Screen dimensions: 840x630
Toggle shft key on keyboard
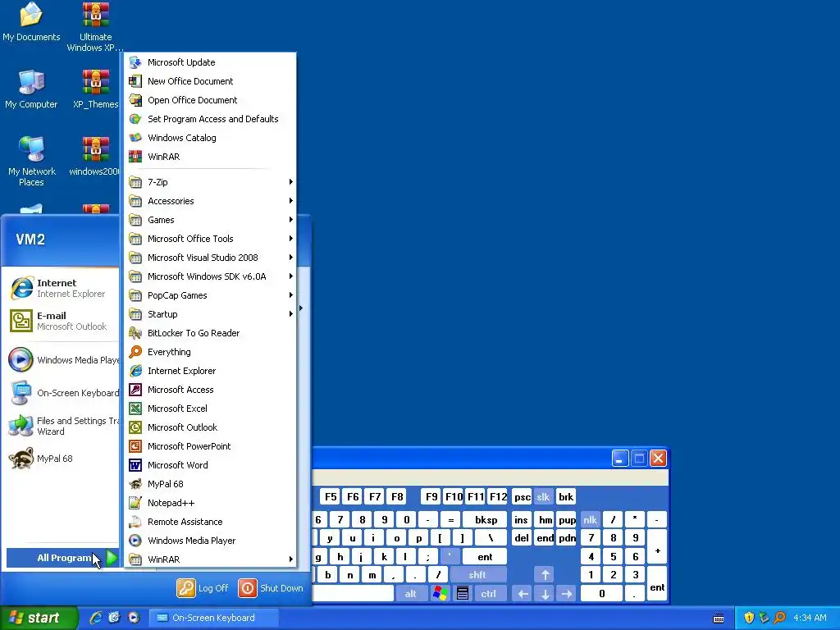pos(478,575)
